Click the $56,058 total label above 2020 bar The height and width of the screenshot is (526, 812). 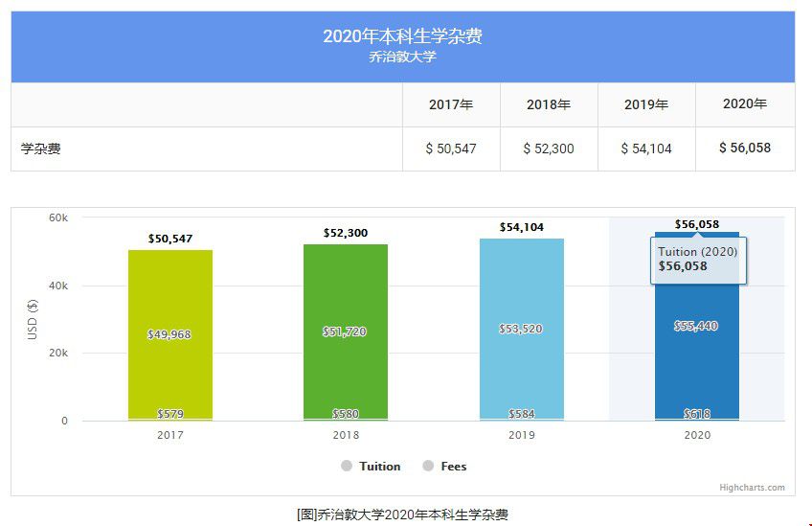(696, 224)
